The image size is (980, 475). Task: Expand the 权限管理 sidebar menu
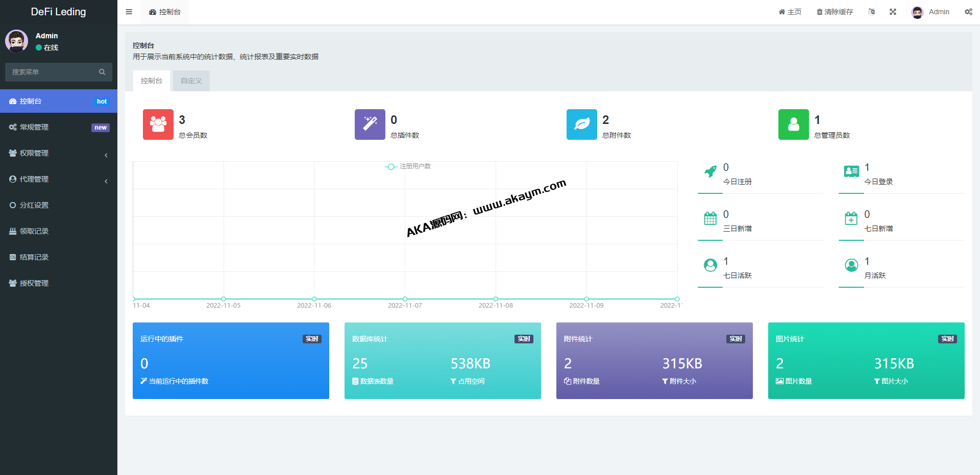click(x=59, y=153)
